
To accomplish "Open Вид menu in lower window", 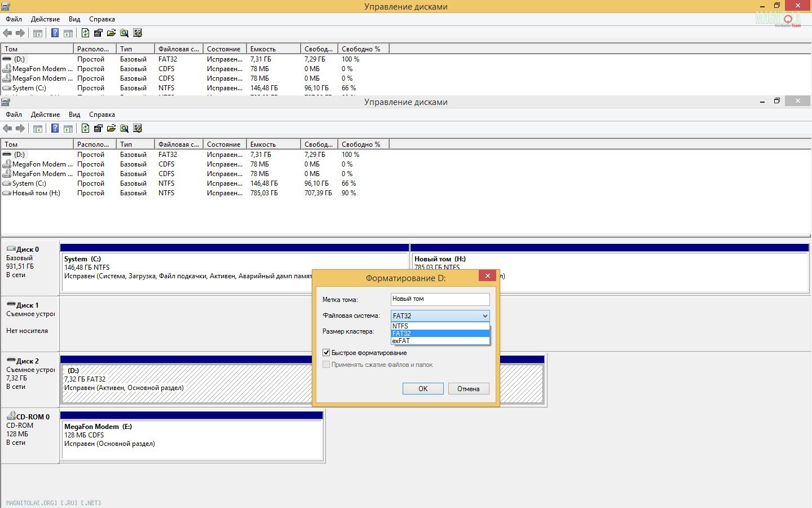I will point(74,115).
